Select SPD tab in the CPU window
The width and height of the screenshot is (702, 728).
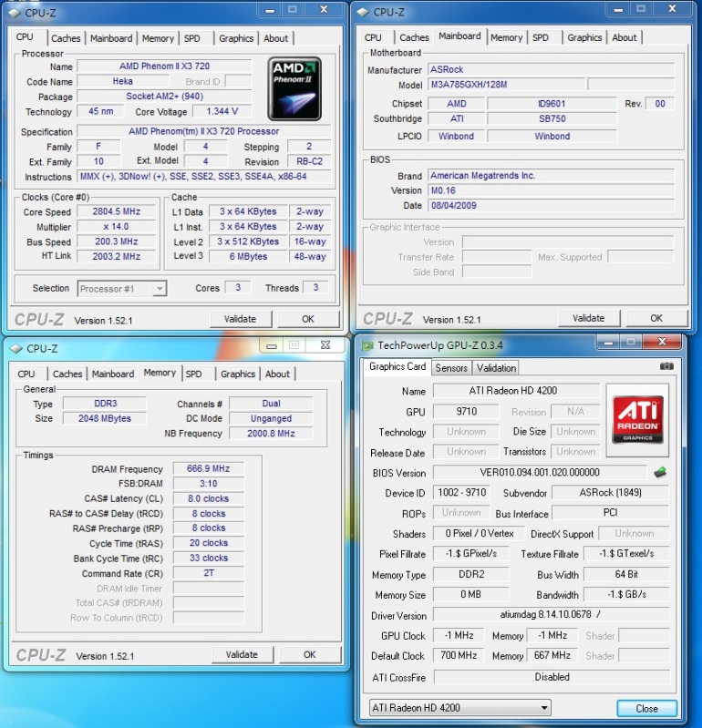(x=191, y=38)
